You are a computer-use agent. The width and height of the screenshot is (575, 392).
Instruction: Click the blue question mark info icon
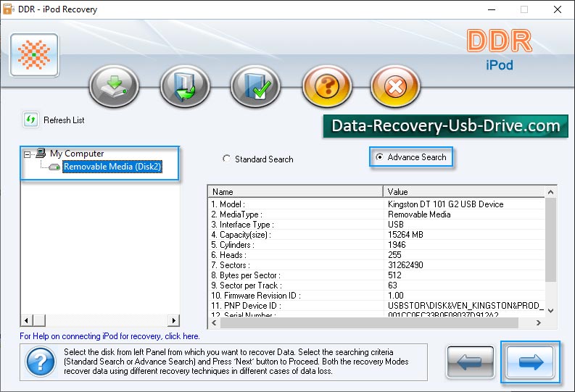pos(41,362)
